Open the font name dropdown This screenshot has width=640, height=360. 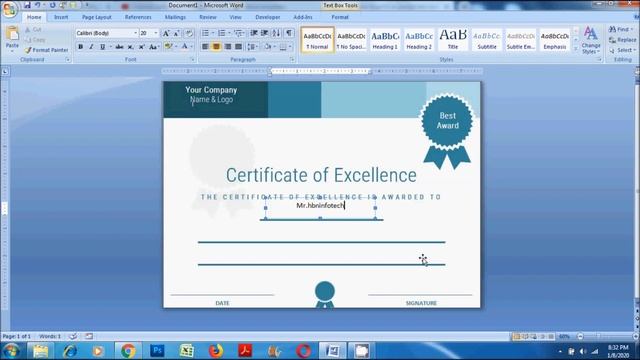(x=136, y=33)
